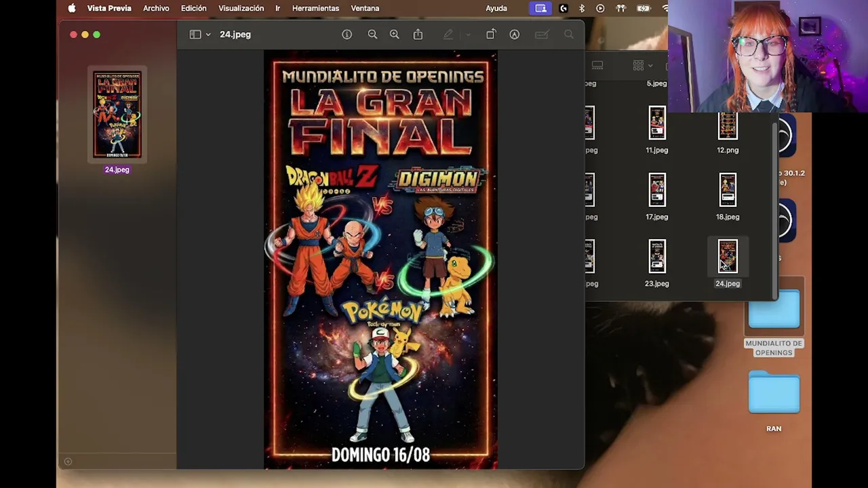Select the 23.jpeg file in Finder
868x488 pixels.
click(657, 256)
